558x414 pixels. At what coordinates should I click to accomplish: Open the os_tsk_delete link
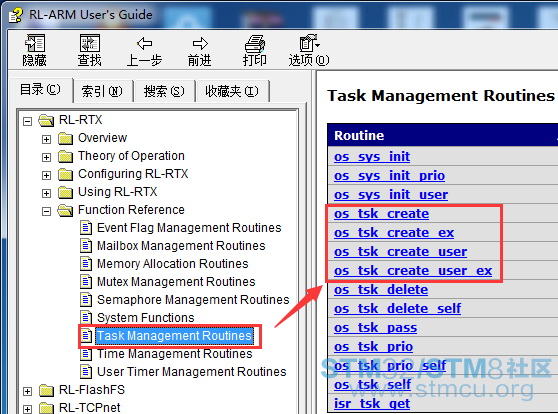[381, 290]
